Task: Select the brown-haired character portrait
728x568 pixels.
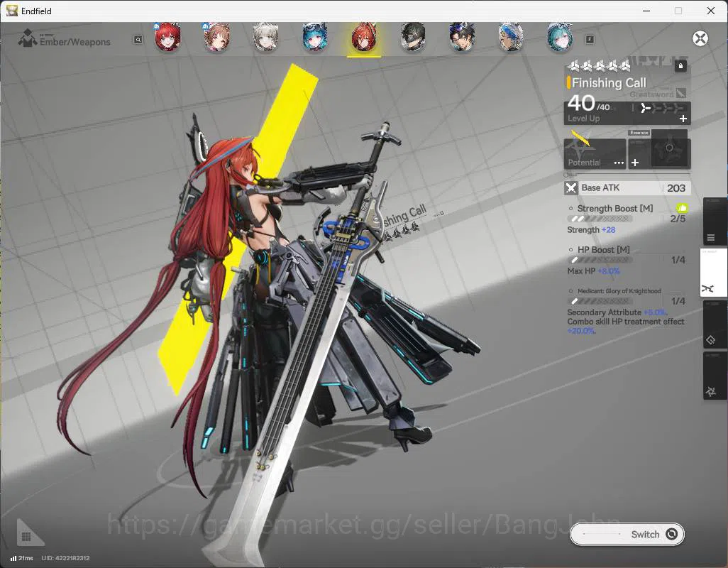Action: (216, 37)
